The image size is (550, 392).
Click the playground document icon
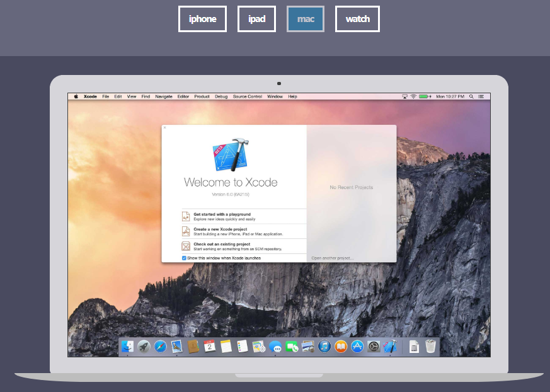tap(186, 217)
